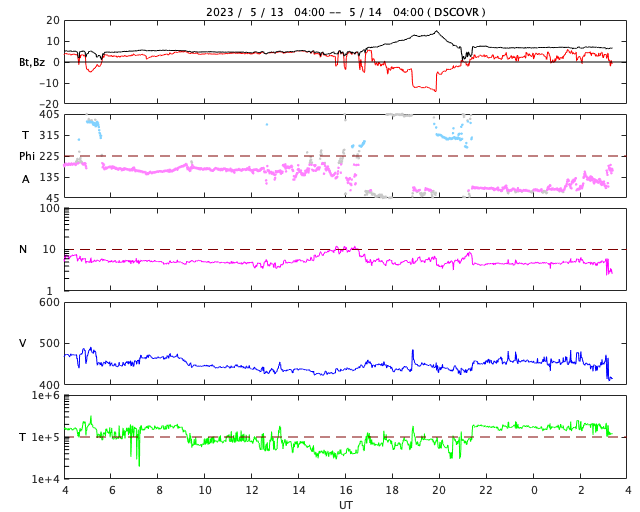Click the '16' hour tick on UT axis
The image size is (640, 512).
345,490
